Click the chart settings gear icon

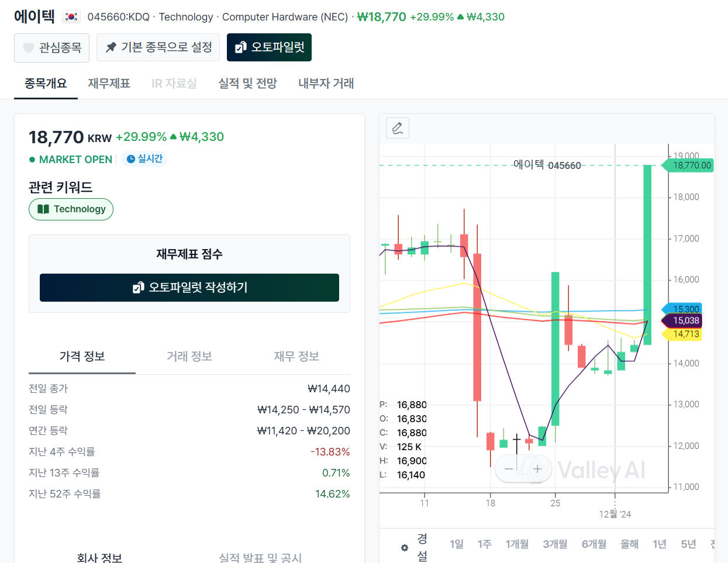[405, 548]
